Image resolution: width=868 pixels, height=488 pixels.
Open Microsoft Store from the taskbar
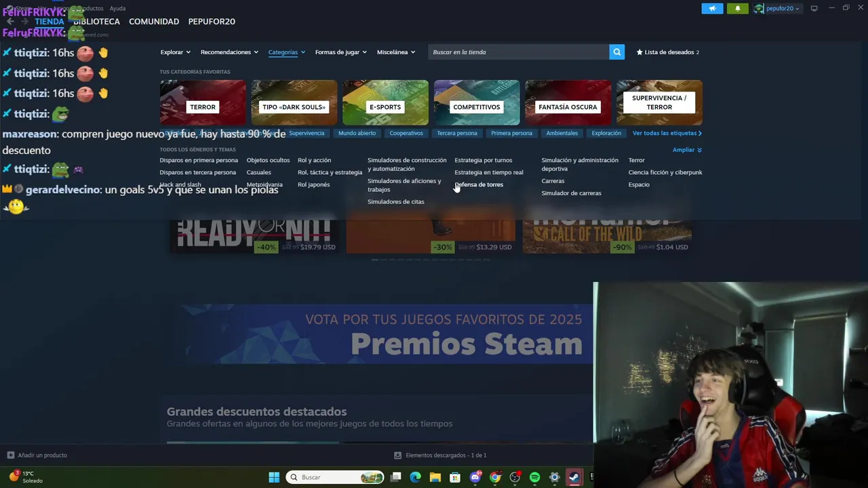(455, 477)
